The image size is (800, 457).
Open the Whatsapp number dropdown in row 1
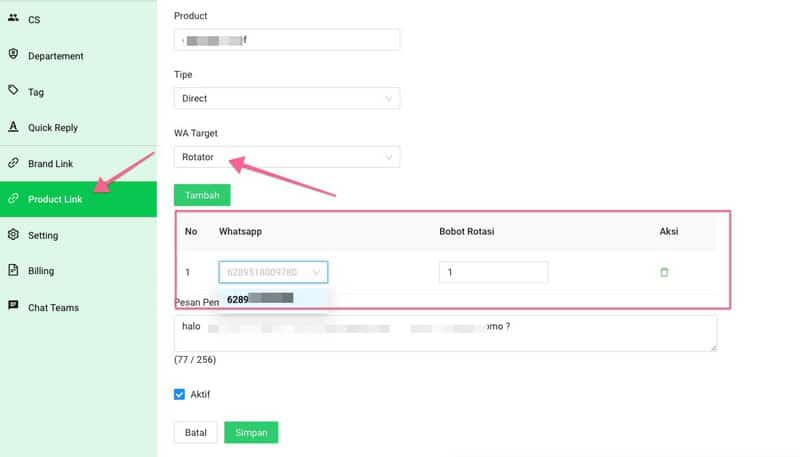click(x=273, y=272)
